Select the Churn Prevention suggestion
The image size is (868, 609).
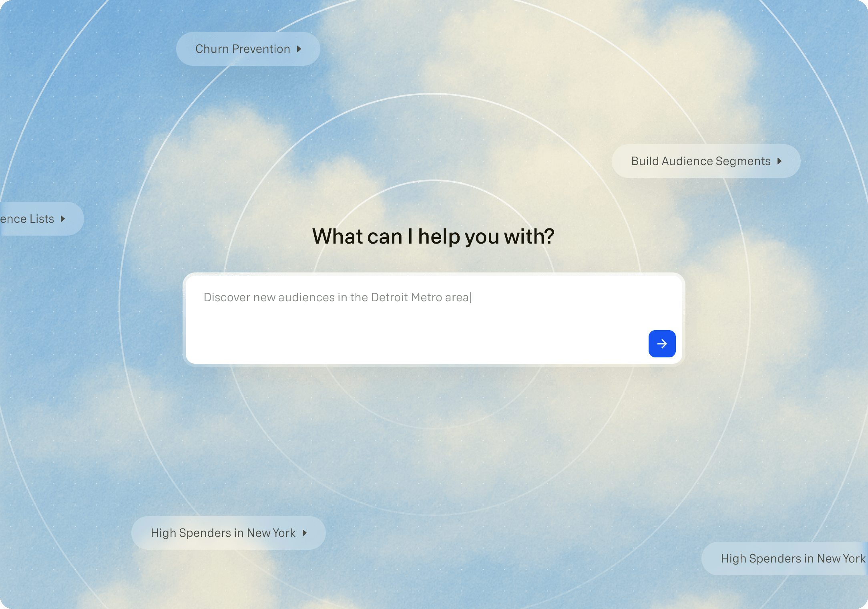click(247, 49)
